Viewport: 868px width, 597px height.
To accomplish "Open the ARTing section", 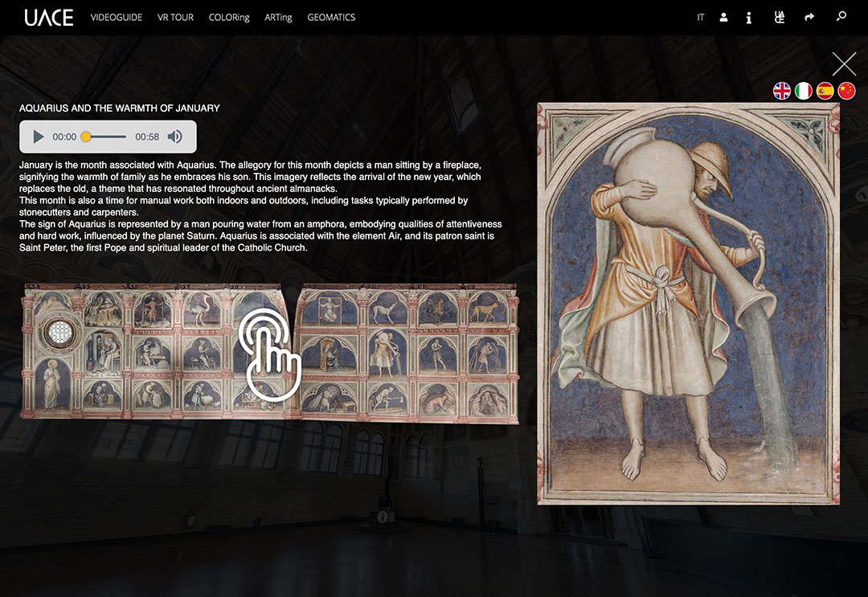I will (x=278, y=17).
